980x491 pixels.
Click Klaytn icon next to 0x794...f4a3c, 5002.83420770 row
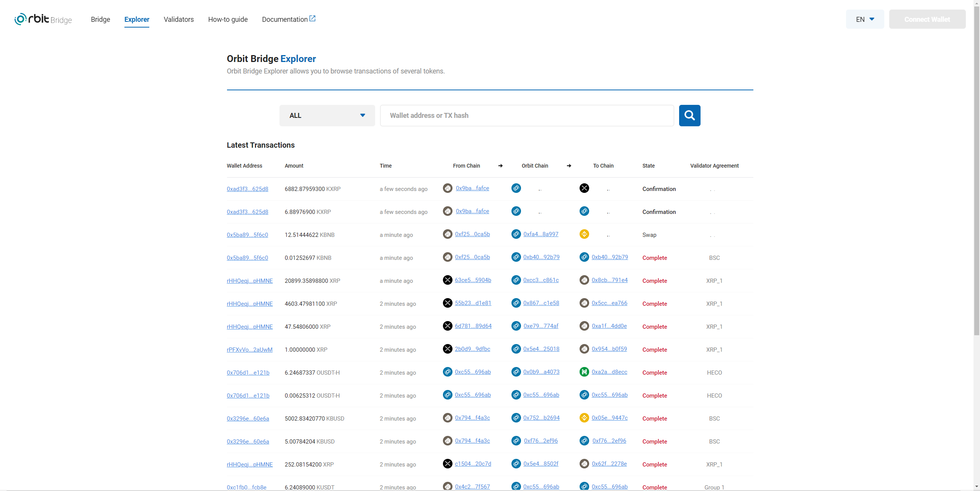[448, 418]
